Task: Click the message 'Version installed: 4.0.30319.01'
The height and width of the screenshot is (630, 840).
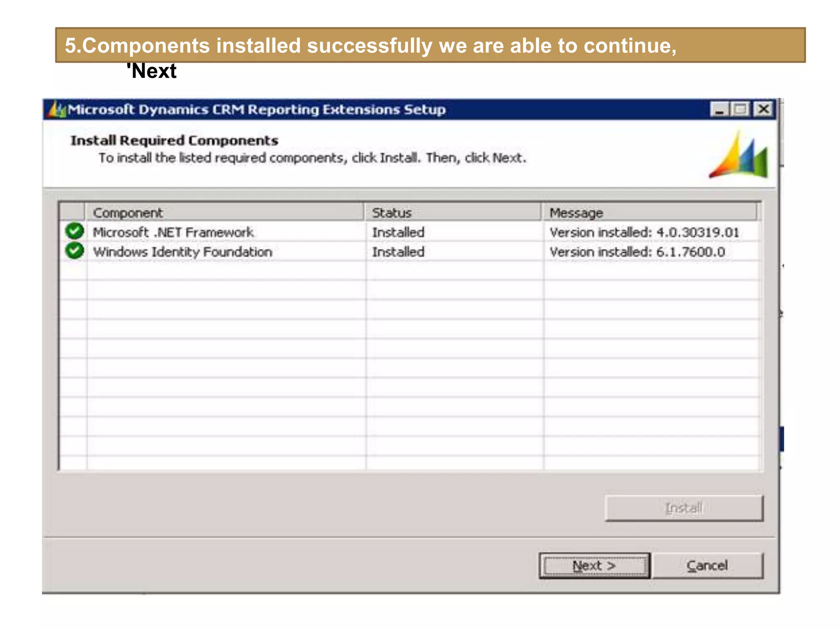Action: [x=644, y=232]
